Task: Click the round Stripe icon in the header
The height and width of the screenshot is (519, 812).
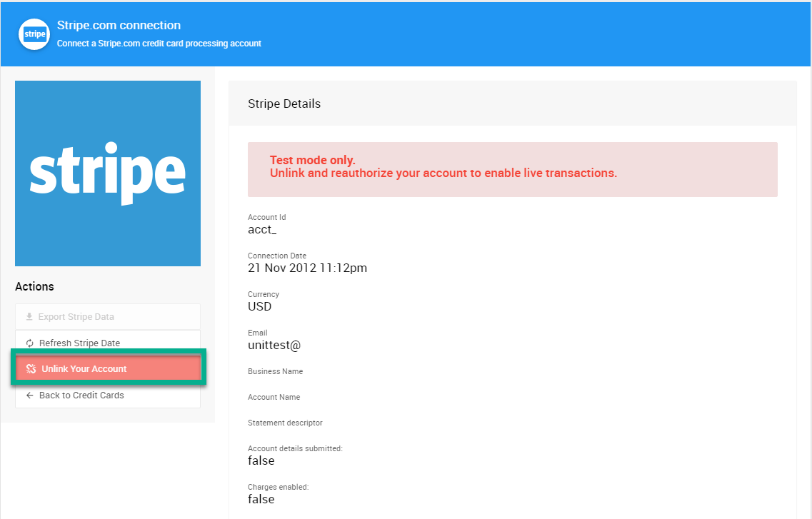Action: pyautogui.click(x=34, y=34)
